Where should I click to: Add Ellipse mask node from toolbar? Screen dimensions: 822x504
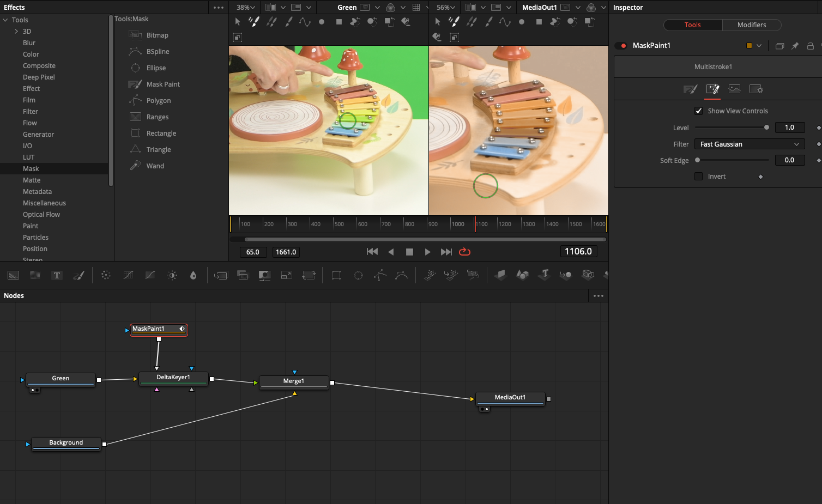point(358,275)
